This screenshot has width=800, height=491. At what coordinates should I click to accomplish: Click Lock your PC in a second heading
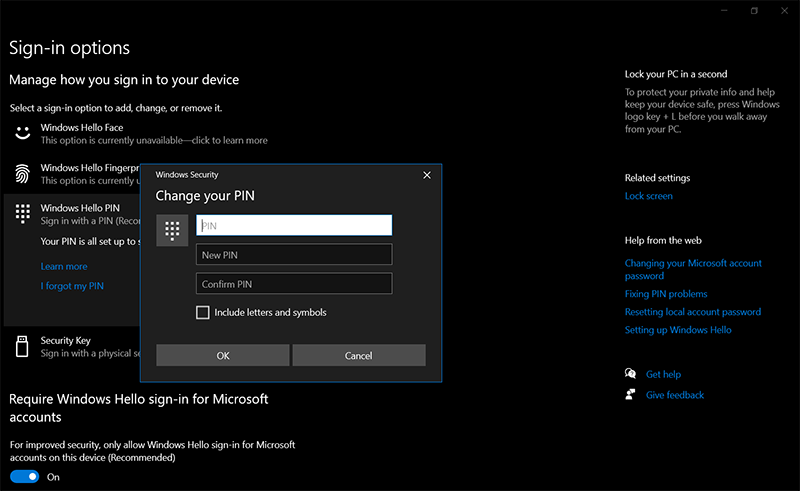(x=676, y=74)
